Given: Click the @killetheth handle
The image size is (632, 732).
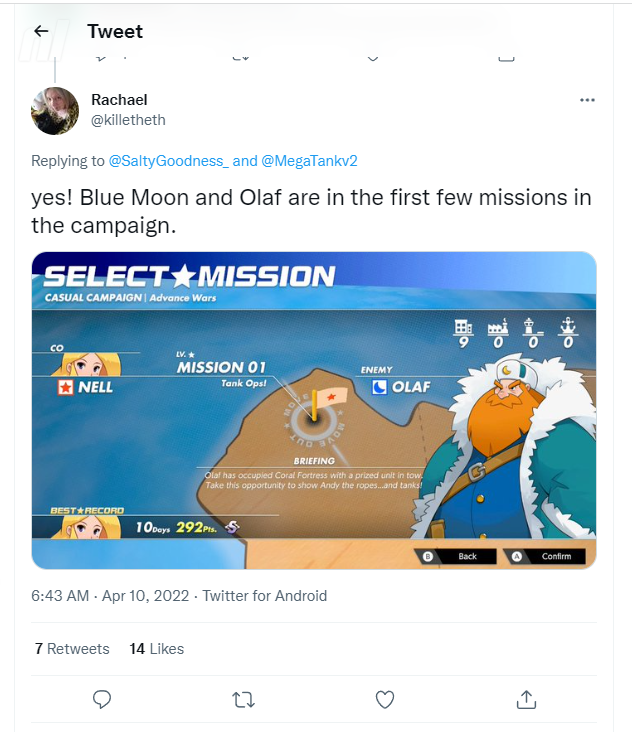Looking at the screenshot, I should tap(128, 120).
